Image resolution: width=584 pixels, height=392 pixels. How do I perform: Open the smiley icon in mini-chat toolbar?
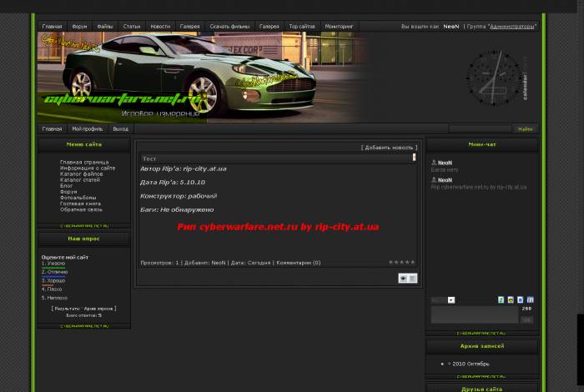[511, 299]
